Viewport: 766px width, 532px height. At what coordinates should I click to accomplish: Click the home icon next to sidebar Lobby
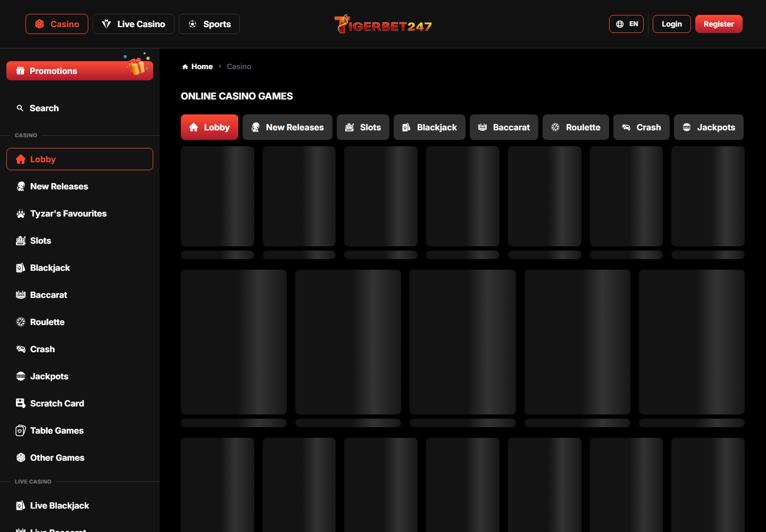click(x=21, y=159)
